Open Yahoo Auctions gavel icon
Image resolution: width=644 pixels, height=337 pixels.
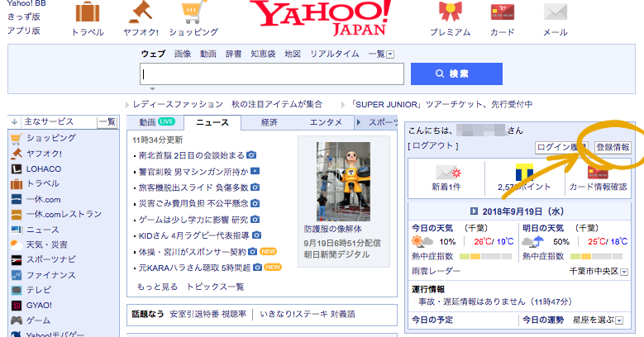point(141,12)
